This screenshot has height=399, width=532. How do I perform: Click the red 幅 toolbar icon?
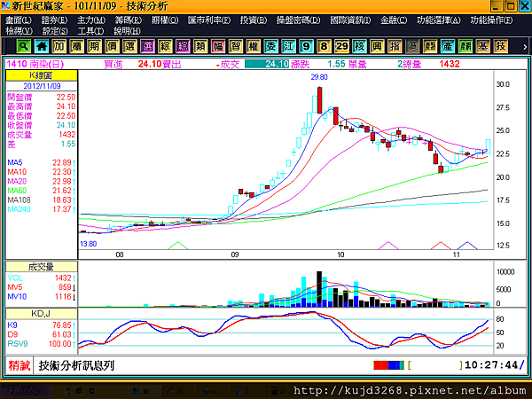pos(218,46)
